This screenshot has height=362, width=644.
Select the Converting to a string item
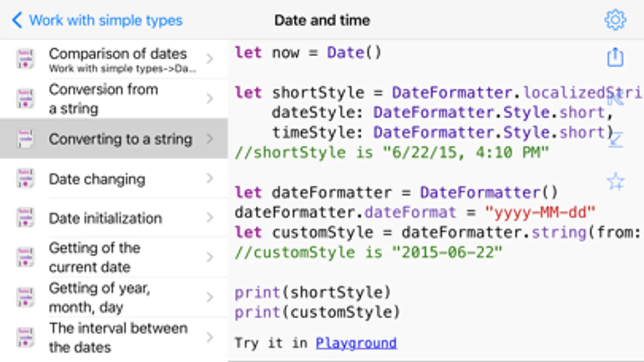coord(120,139)
